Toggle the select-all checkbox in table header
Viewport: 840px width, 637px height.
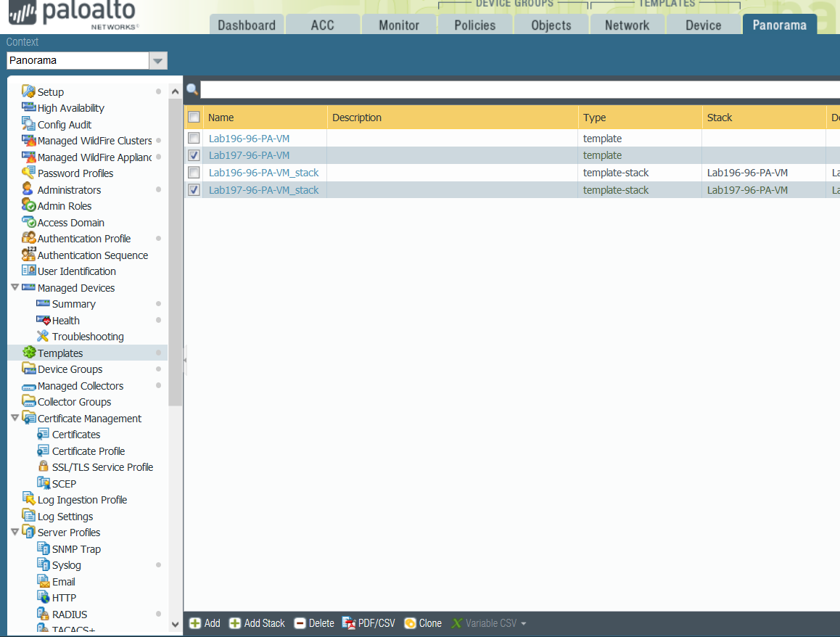pyautogui.click(x=194, y=117)
